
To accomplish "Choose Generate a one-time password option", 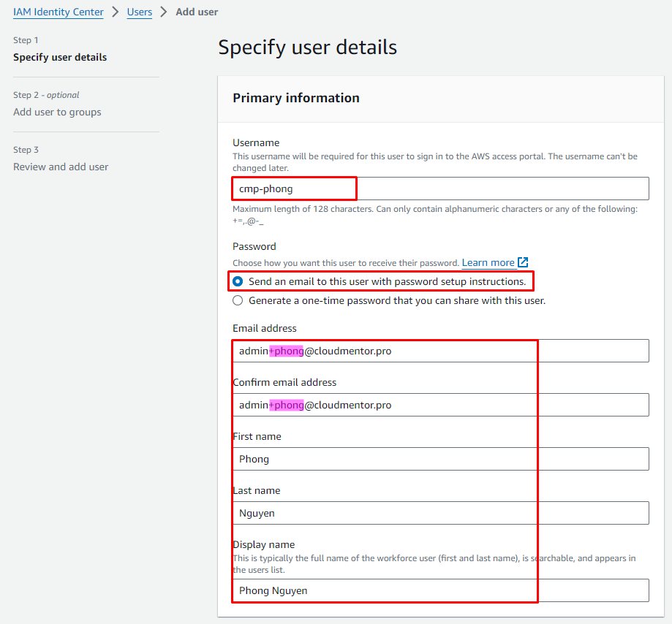I will 238,300.
